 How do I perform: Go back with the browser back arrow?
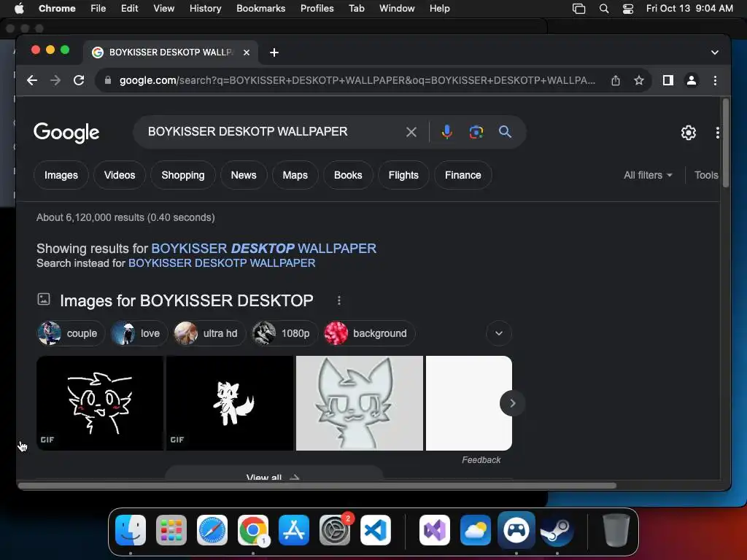[x=32, y=80]
